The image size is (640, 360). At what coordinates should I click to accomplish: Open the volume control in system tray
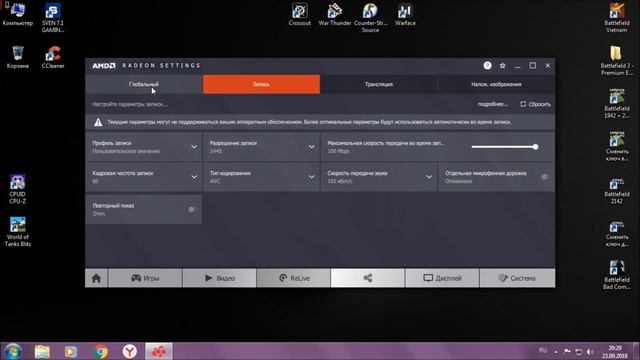[590, 351]
